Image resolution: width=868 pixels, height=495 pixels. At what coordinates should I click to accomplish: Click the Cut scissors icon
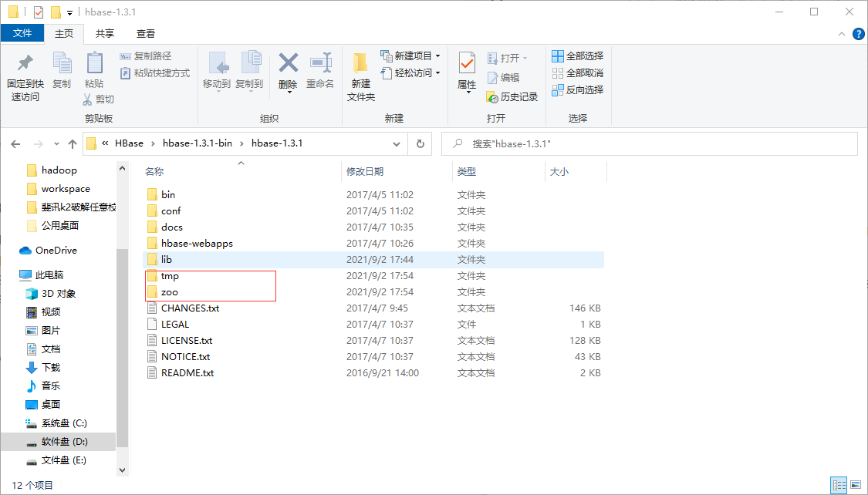click(x=87, y=99)
